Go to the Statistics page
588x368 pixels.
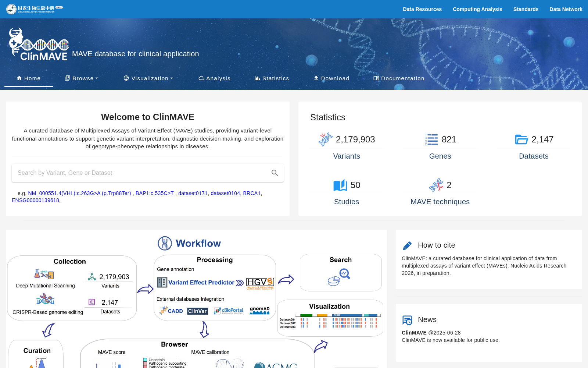[272, 78]
